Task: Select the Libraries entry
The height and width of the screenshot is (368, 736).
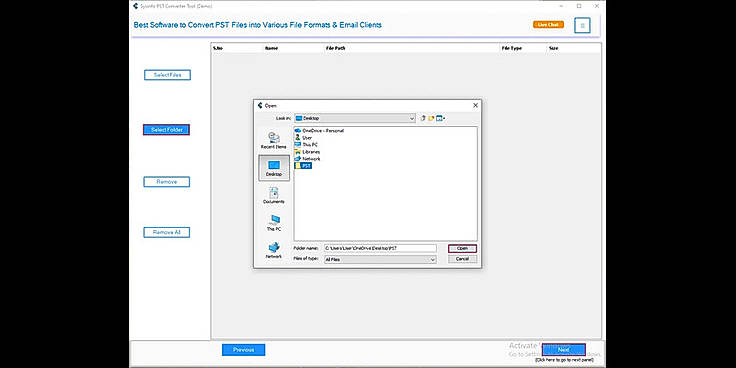Action: [307, 152]
